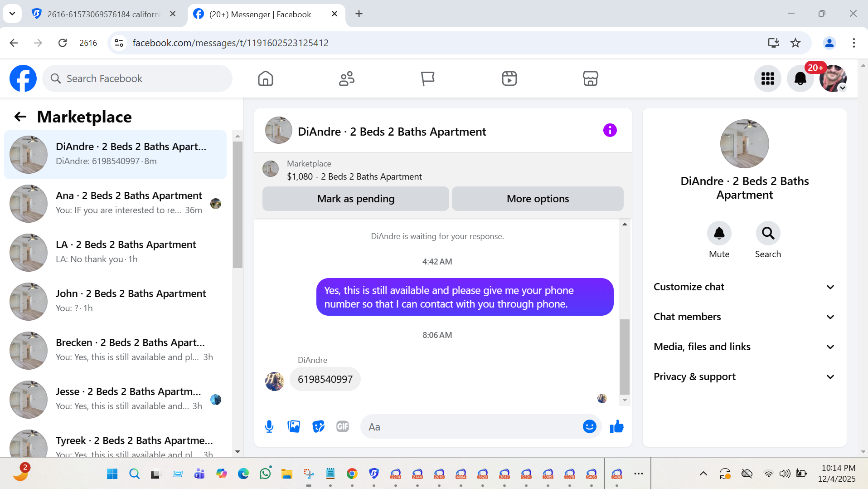This screenshot has height=489, width=868.
Task: Open LA conversation in list
Action: pyautogui.click(x=116, y=252)
